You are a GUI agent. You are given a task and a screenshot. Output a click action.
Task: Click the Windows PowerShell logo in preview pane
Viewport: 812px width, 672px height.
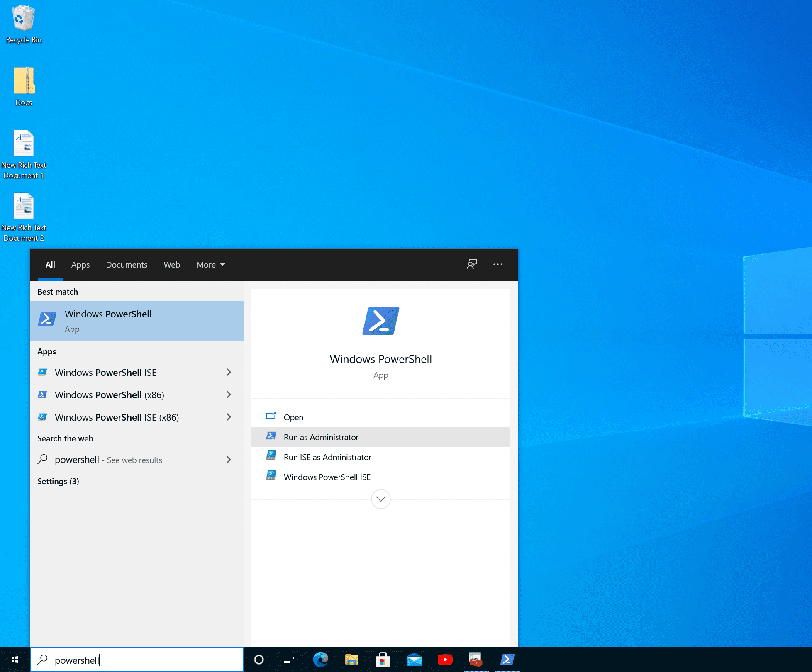(380, 321)
